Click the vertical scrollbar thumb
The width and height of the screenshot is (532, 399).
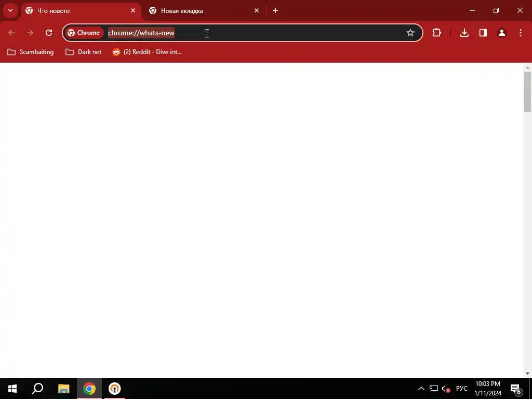(x=527, y=91)
